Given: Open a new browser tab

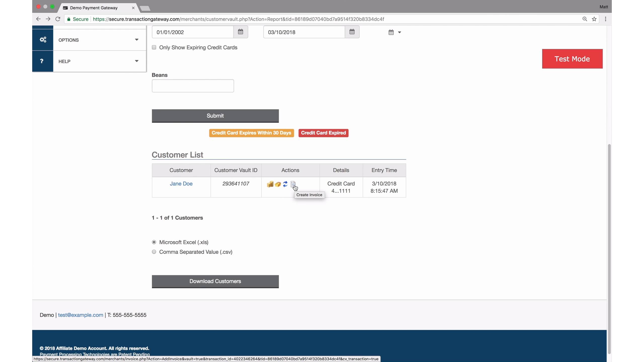Looking at the screenshot, I should [x=145, y=8].
